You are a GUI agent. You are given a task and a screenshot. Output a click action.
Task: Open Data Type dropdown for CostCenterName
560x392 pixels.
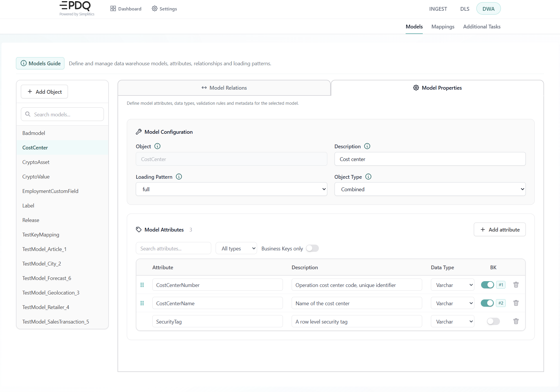click(x=452, y=303)
